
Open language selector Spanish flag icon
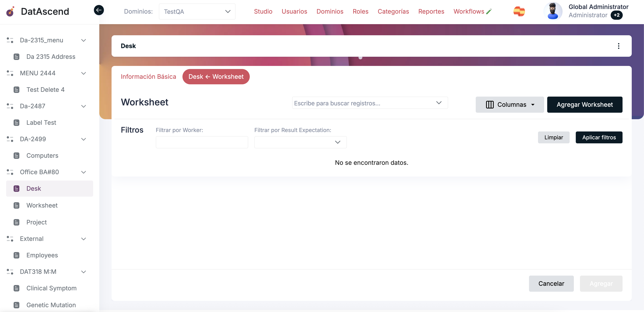pyautogui.click(x=519, y=11)
